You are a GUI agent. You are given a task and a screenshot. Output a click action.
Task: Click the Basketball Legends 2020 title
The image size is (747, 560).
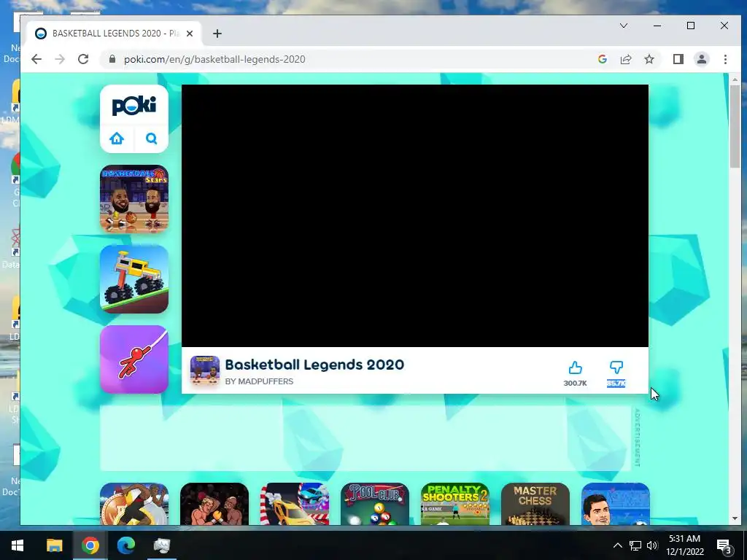[x=314, y=365]
